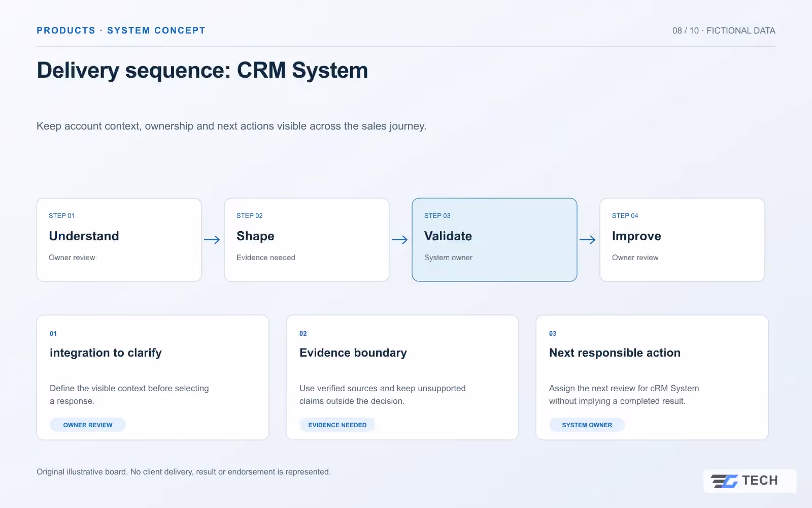Screen dimensions: 812x508
Task: Click the EVIDENCE NEEDED pill tag
Action: [x=337, y=425]
